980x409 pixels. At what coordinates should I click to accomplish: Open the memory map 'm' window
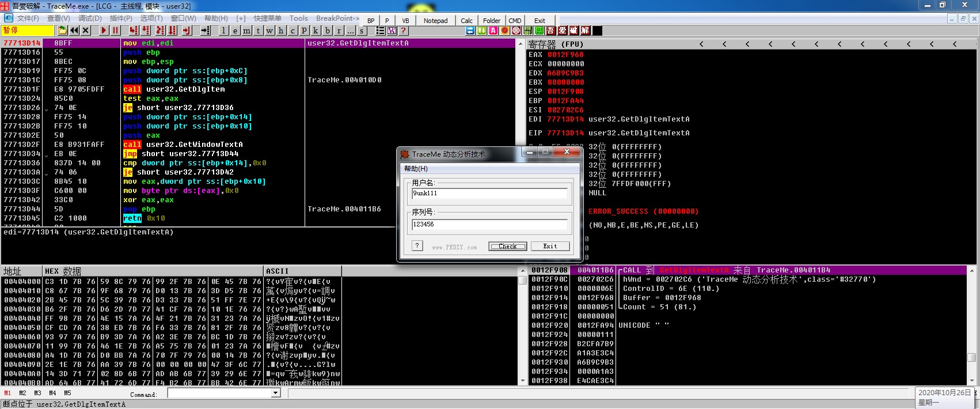coord(246,31)
